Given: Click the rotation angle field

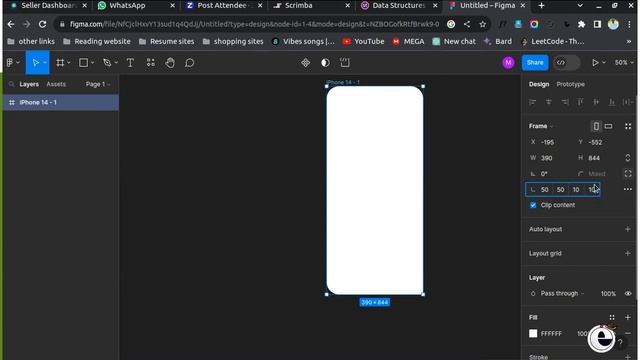Looking at the screenshot, I should (x=549, y=174).
